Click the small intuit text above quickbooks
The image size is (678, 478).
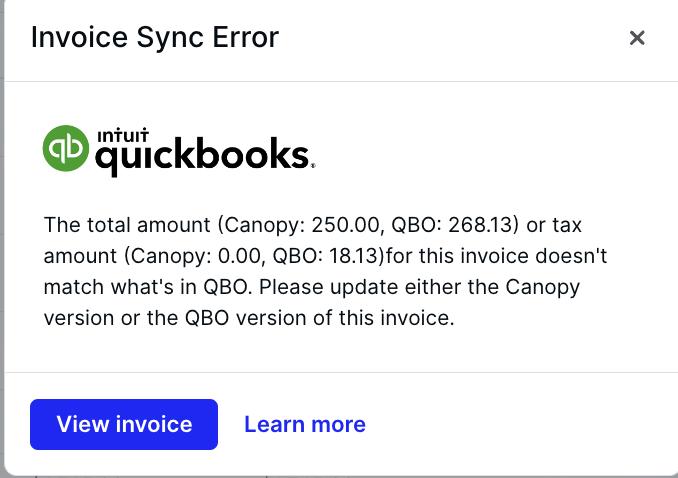[123, 135]
